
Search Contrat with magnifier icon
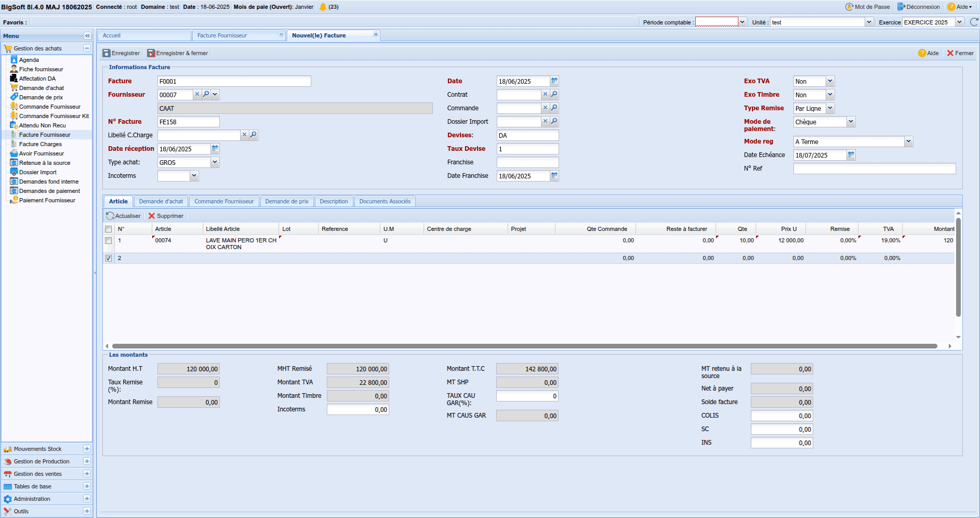554,95
